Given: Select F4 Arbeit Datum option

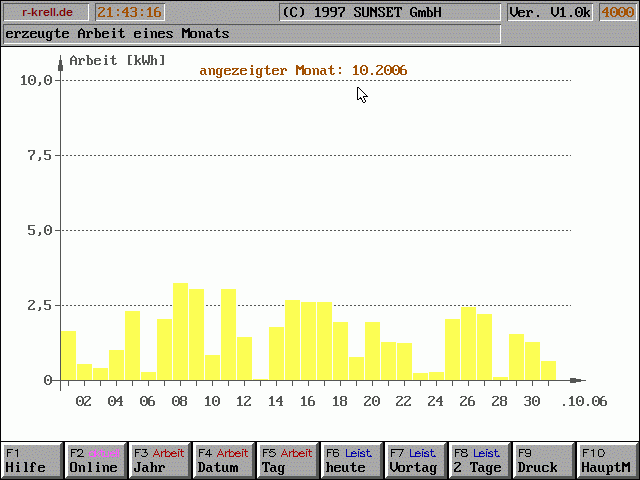Looking at the screenshot, I should tap(222, 460).
